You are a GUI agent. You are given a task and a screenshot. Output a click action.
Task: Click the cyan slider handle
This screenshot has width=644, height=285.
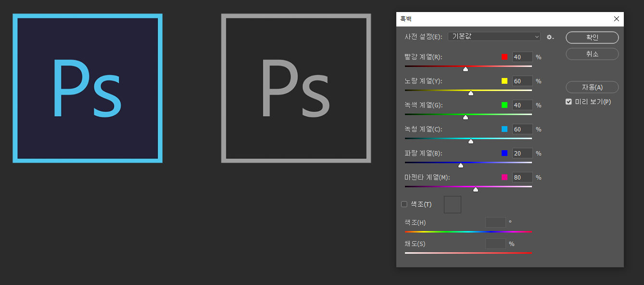click(x=471, y=142)
